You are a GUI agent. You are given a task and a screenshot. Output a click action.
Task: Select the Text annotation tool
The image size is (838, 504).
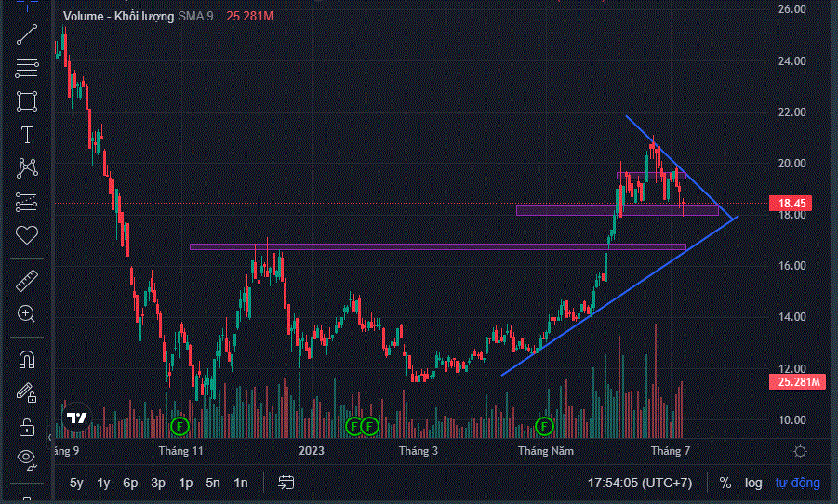[27, 135]
